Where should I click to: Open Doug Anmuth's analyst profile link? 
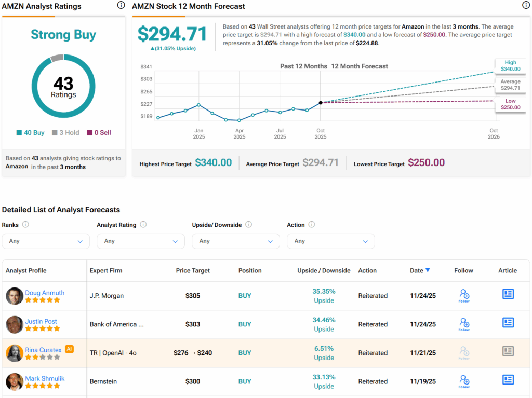[x=45, y=293]
